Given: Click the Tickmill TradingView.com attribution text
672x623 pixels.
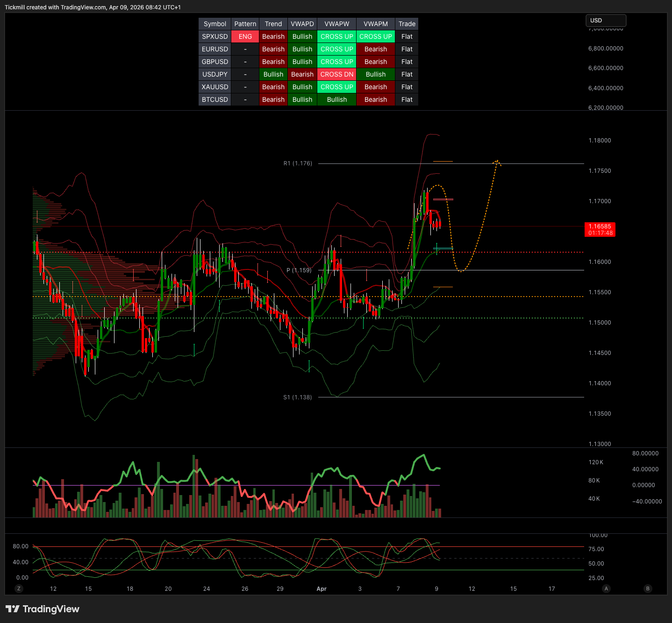Looking at the screenshot, I should [x=93, y=7].
